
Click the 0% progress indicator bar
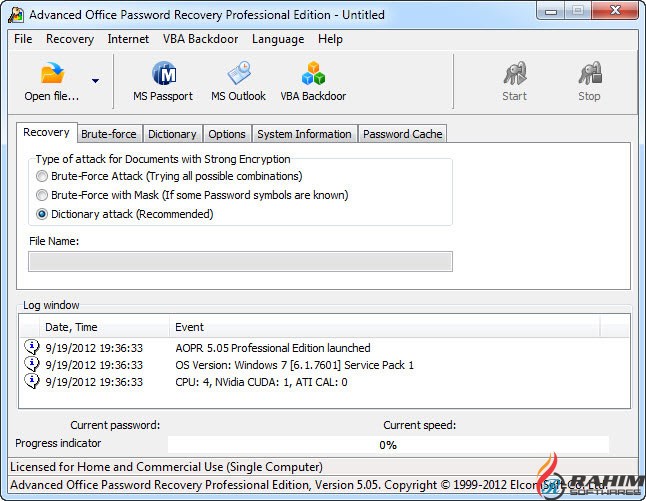[388, 445]
